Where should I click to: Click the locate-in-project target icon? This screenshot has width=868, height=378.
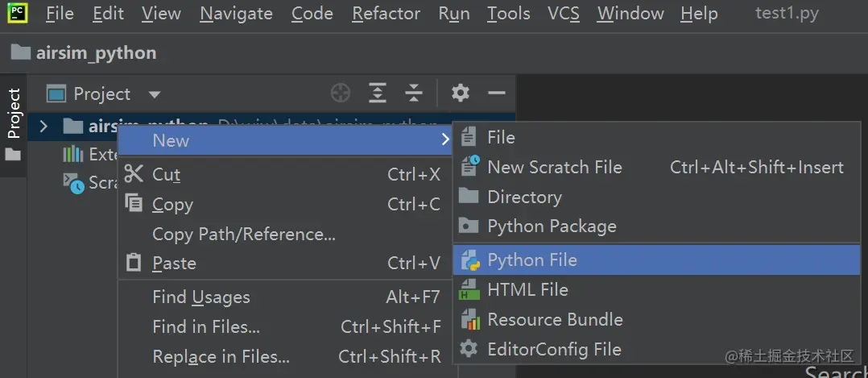pyautogui.click(x=341, y=93)
